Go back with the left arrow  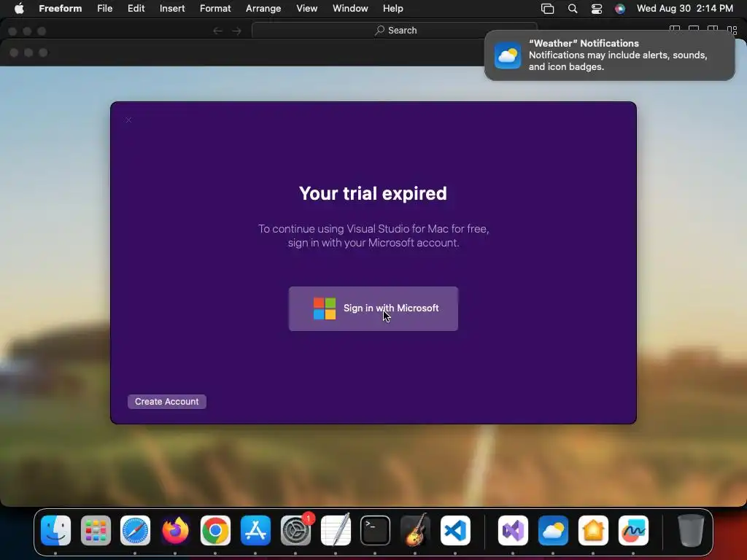click(x=217, y=31)
